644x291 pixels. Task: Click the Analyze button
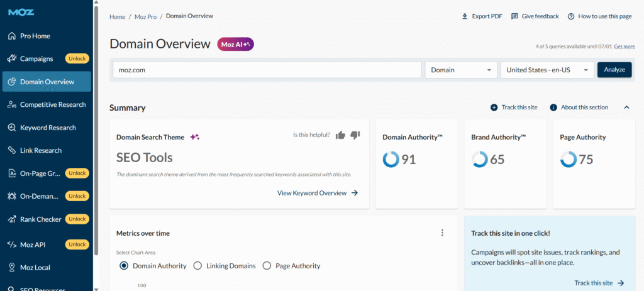pyautogui.click(x=614, y=70)
